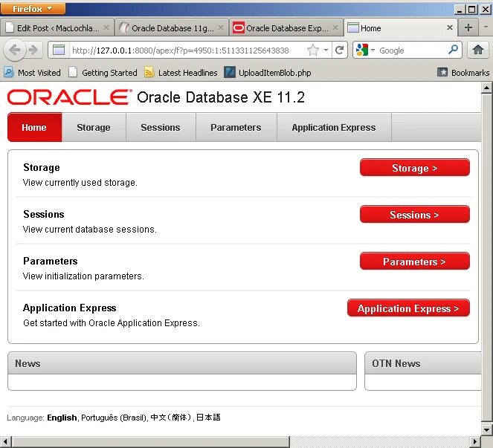The image size is (493, 448).
Task: Click the red Parameters > button
Action: tap(415, 262)
